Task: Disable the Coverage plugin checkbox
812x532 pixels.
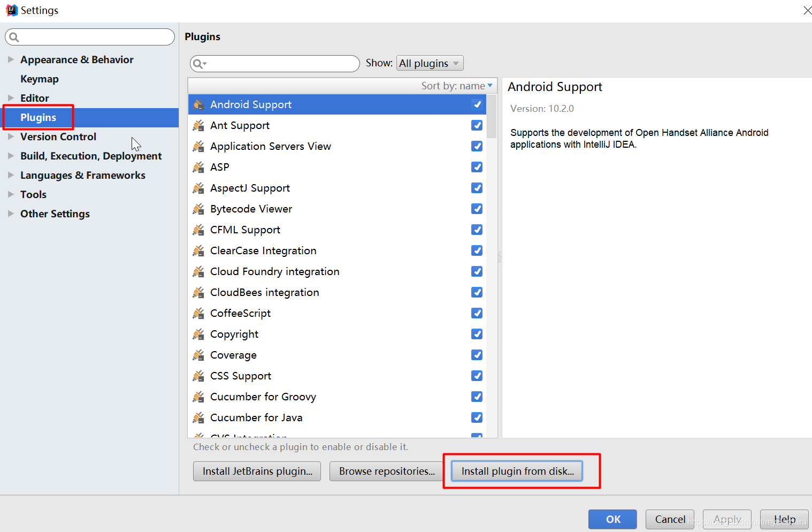Action: pos(477,355)
